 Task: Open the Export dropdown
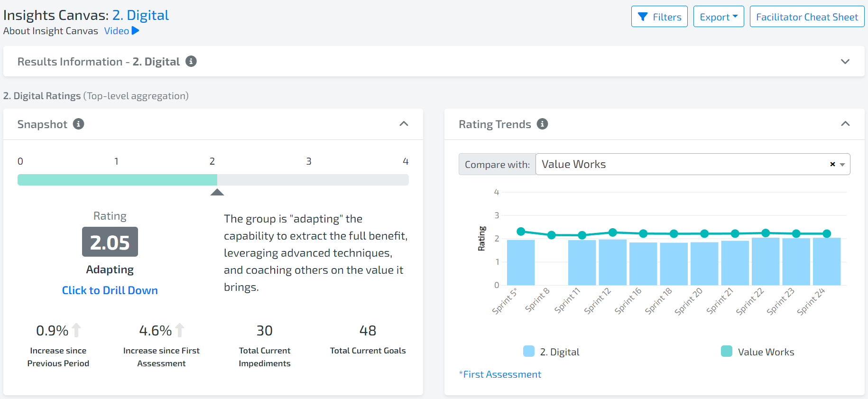click(719, 17)
